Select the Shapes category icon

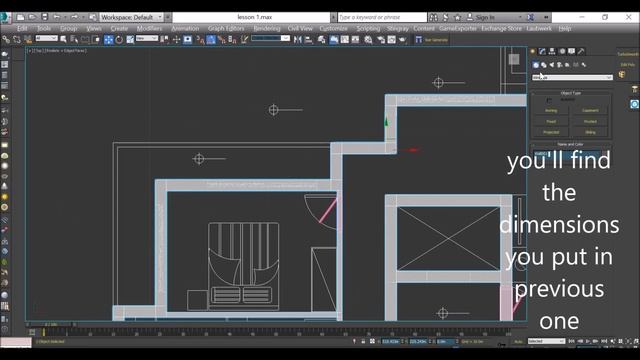click(544, 65)
